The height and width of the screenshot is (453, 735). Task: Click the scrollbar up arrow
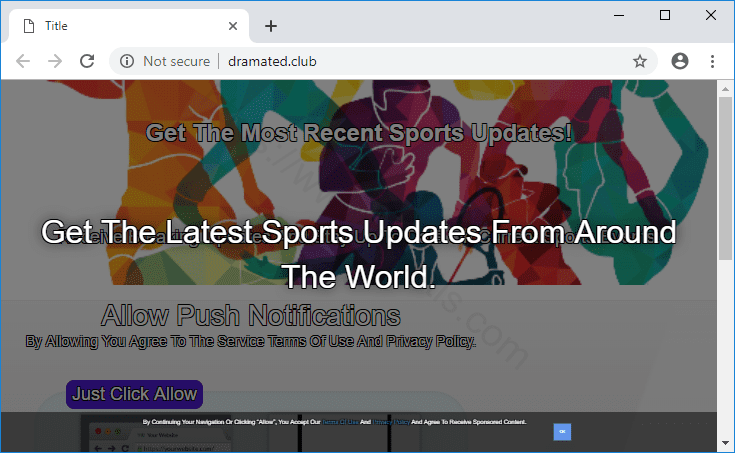[726, 88]
